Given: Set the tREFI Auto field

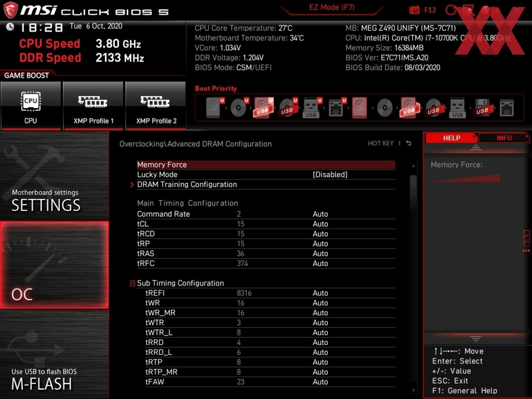Looking at the screenshot, I should (320, 293).
